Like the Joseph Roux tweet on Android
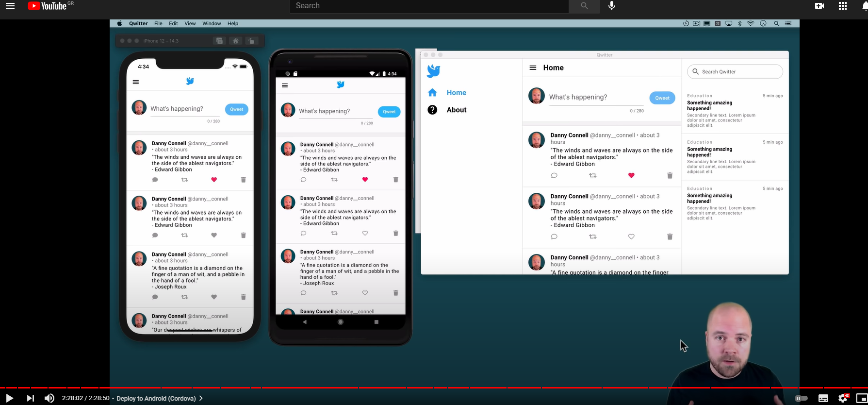Viewport: 868px width, 405px height. point(365,293)
